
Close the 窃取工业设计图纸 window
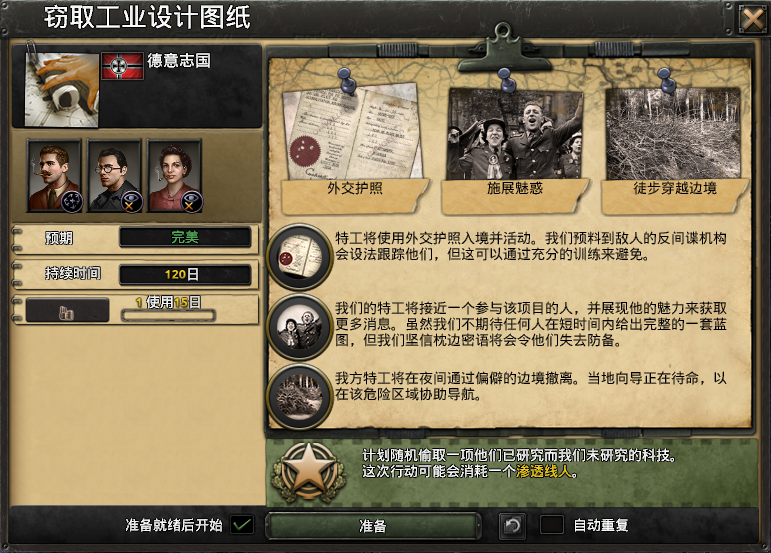[753, 18]
